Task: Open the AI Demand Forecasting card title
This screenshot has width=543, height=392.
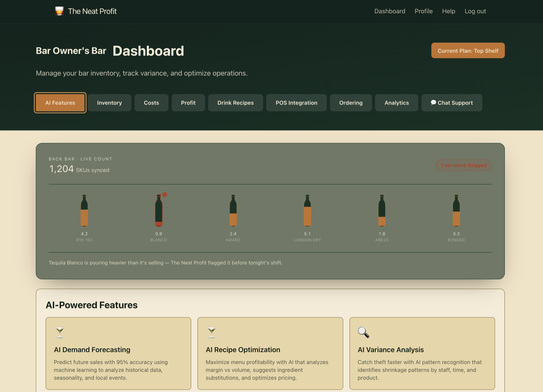Action: pos(92,350)
